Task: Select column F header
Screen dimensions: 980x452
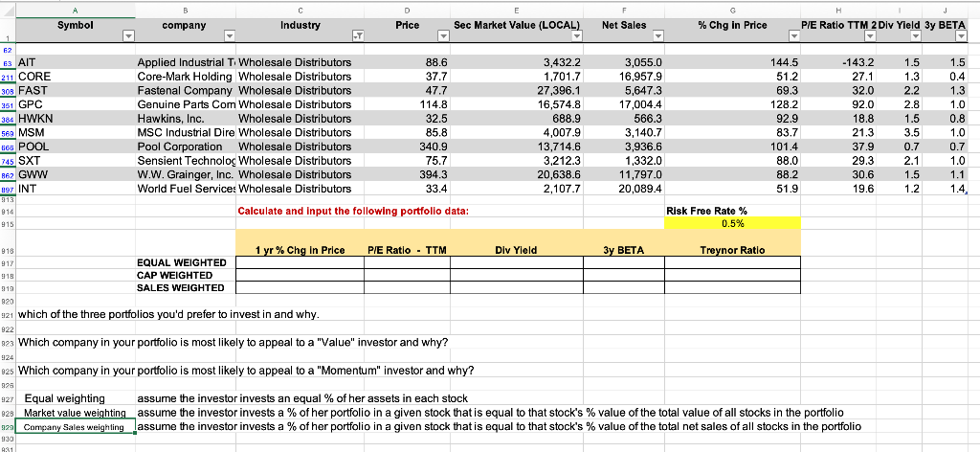Action: (x=624, y=11)
